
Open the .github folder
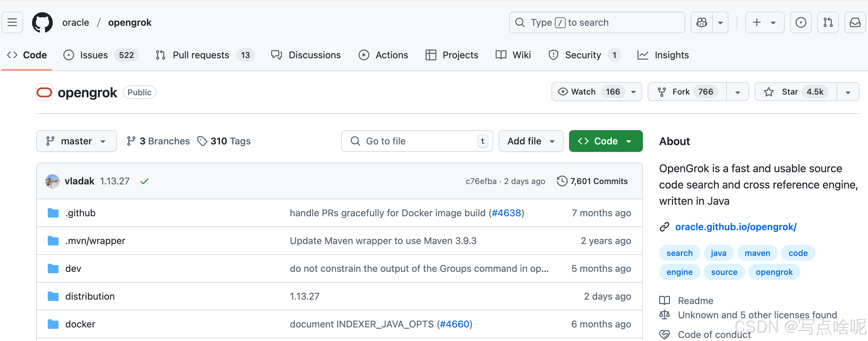[81, 213]
